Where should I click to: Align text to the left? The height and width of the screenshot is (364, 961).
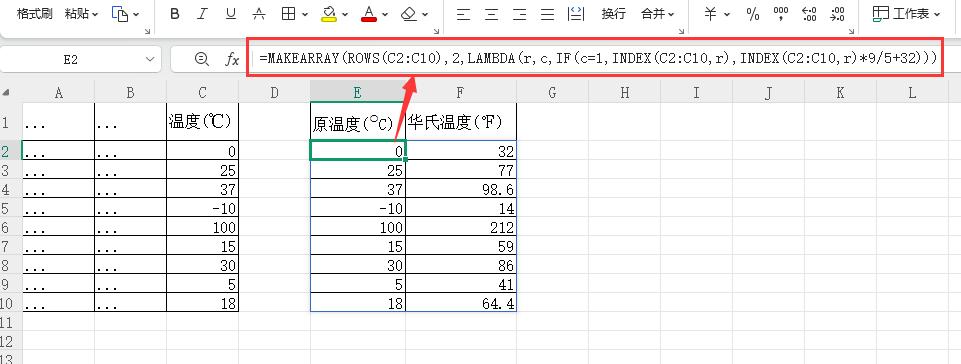coord(463,14)
